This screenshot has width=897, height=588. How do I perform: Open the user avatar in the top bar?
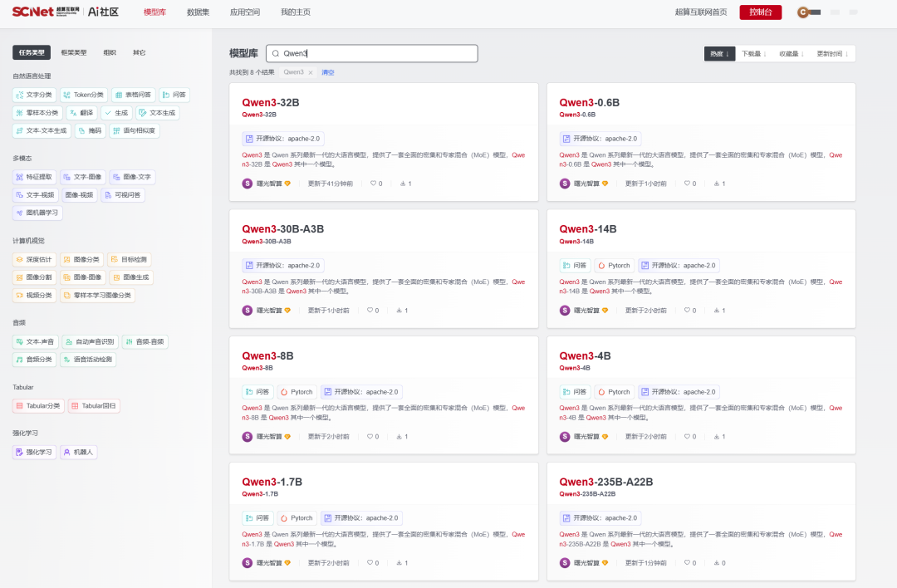[803, 12]
